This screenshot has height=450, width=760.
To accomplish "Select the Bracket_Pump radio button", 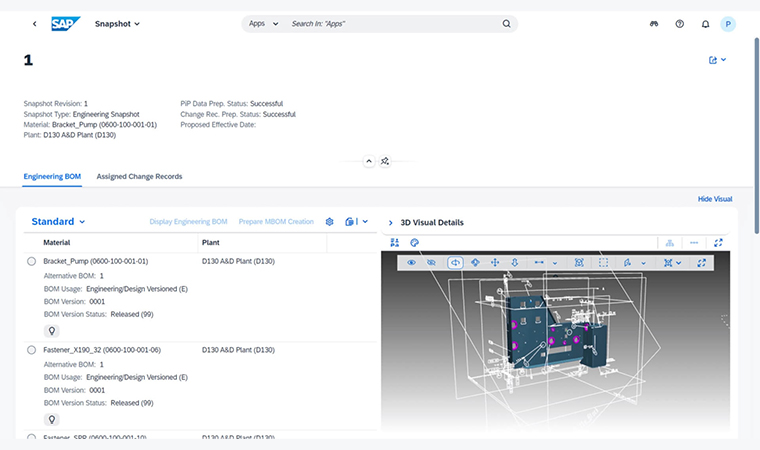I will point(32,261).
